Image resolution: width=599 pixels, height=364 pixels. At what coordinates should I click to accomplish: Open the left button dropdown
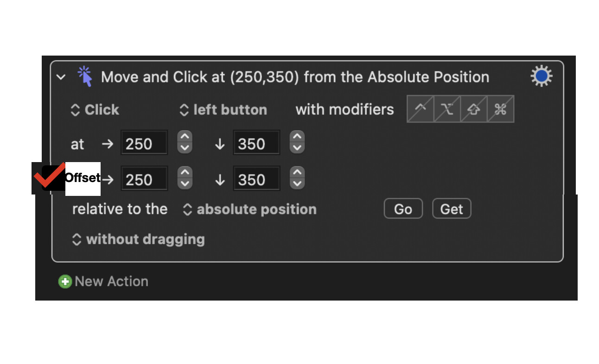point(223,110)
